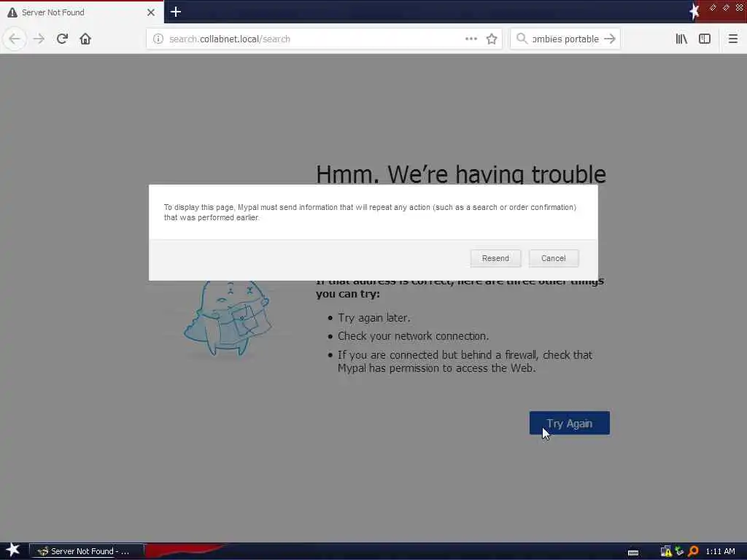Viewport: 747px width, 560px height.
Task: Open the page actions three-dot menu
Action: pos(471,39)
